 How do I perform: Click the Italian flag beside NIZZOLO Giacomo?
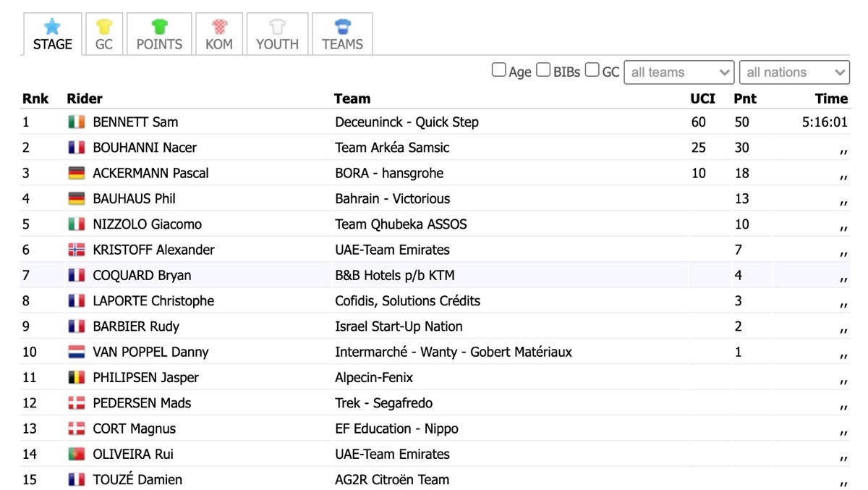pyautogui.click(x=77, y=224)
